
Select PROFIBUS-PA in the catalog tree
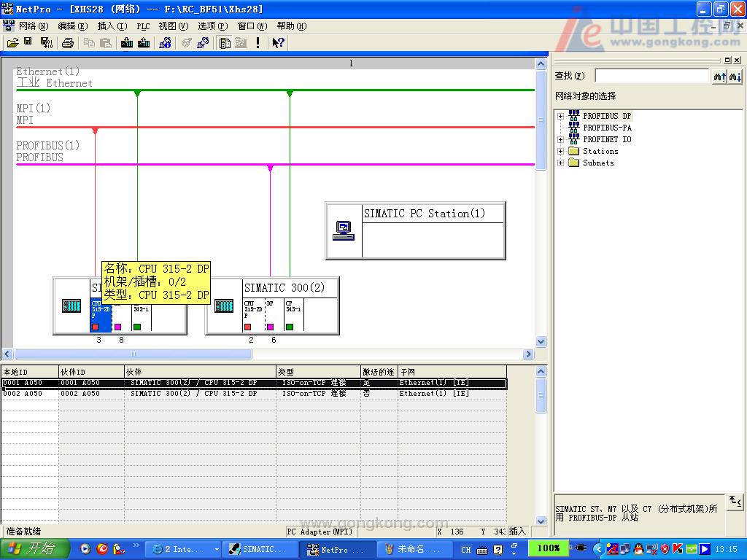click(607, 128)
